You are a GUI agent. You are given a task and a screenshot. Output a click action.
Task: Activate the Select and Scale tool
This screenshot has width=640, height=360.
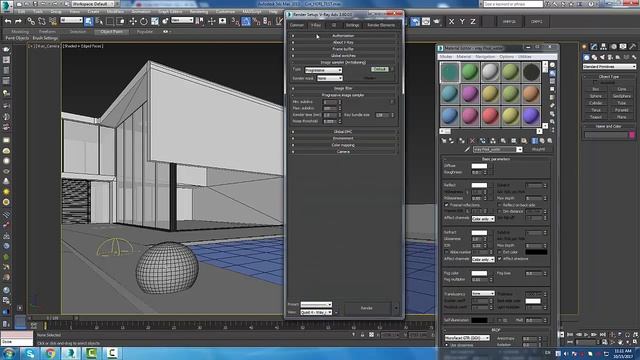coord(155,21)
